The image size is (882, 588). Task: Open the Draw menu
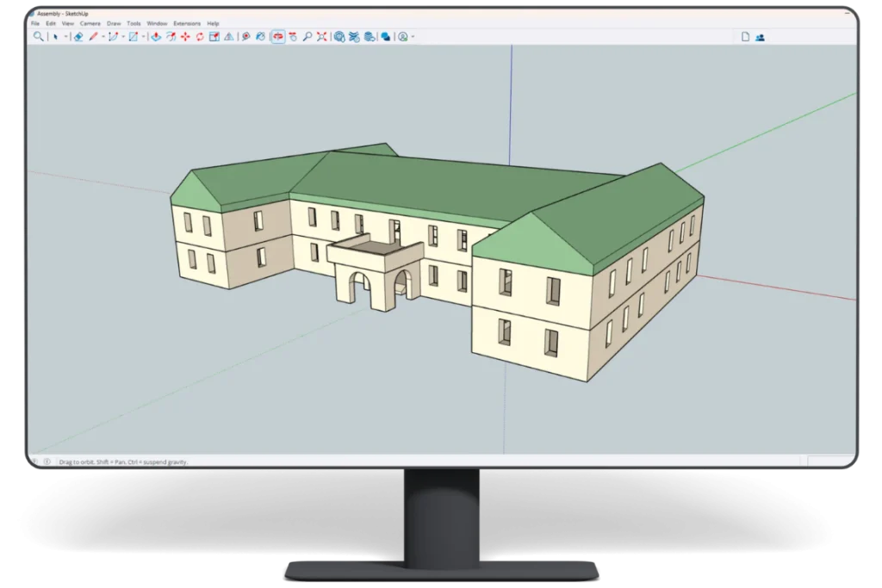pyautogui.click(x=114, y=23)
